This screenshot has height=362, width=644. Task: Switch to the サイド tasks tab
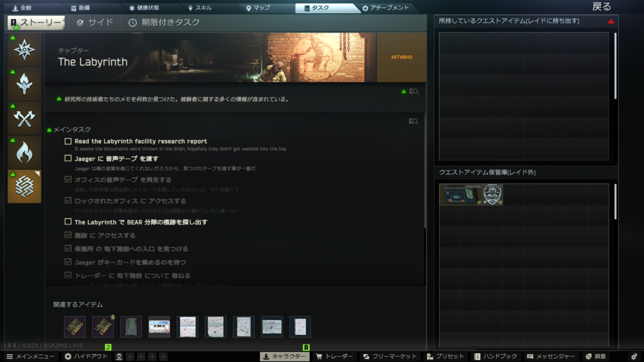click(x=95, y=23)
